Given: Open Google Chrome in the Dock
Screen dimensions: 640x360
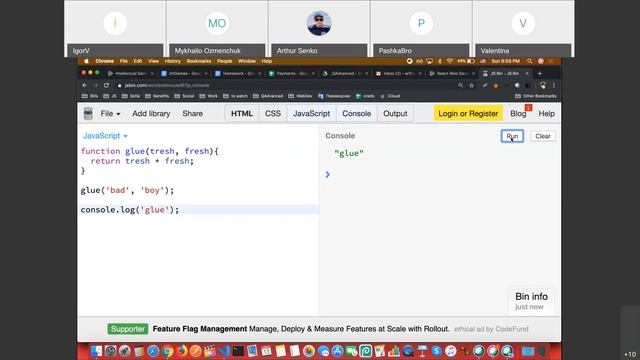Looking at the screenshot, I should point(167,351).
